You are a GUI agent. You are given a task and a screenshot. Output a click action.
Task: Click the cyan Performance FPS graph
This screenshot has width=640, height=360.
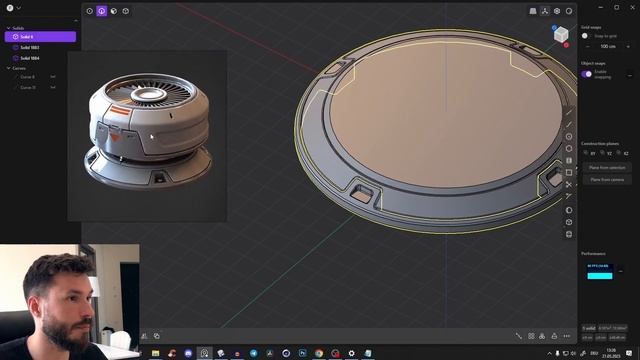(600, 272)
